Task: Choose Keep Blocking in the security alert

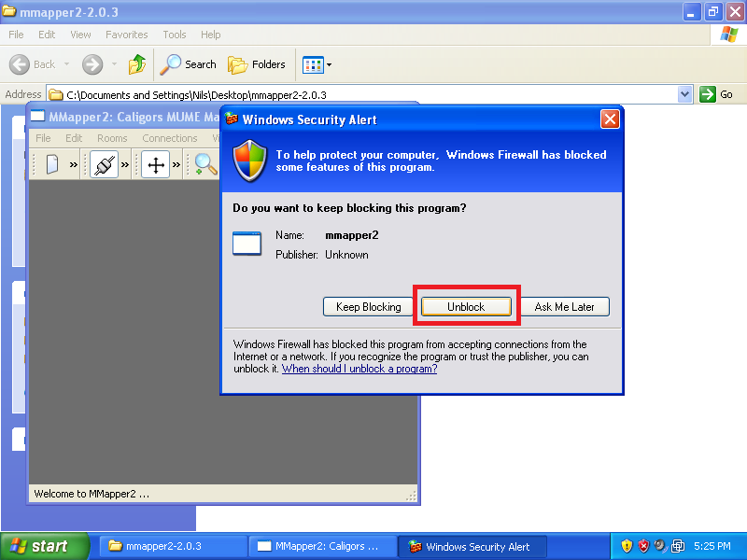Action: (368, 307)
